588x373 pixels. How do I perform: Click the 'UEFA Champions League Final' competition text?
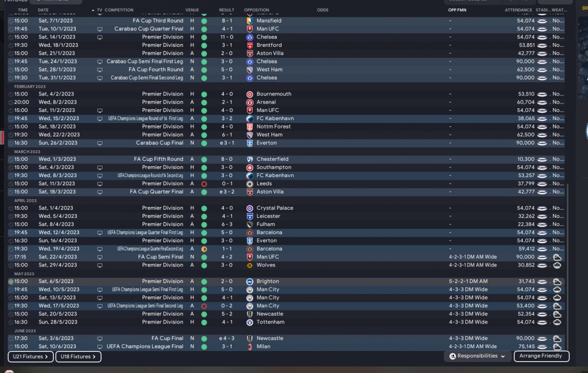click(145, 346)
